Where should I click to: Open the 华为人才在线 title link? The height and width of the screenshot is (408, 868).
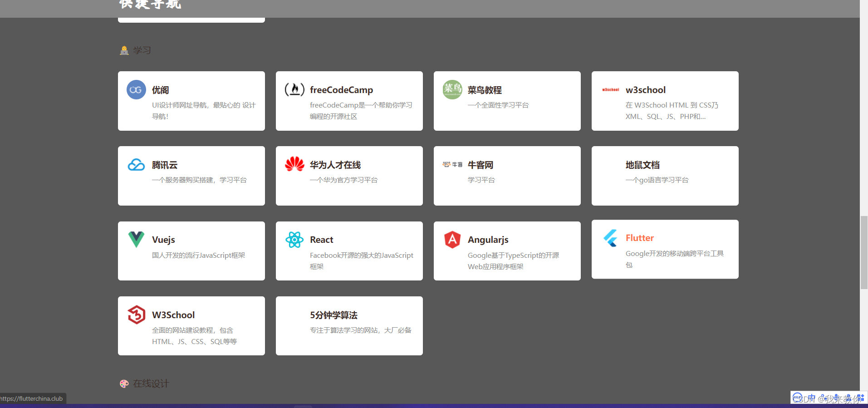(x=335, y=165)
